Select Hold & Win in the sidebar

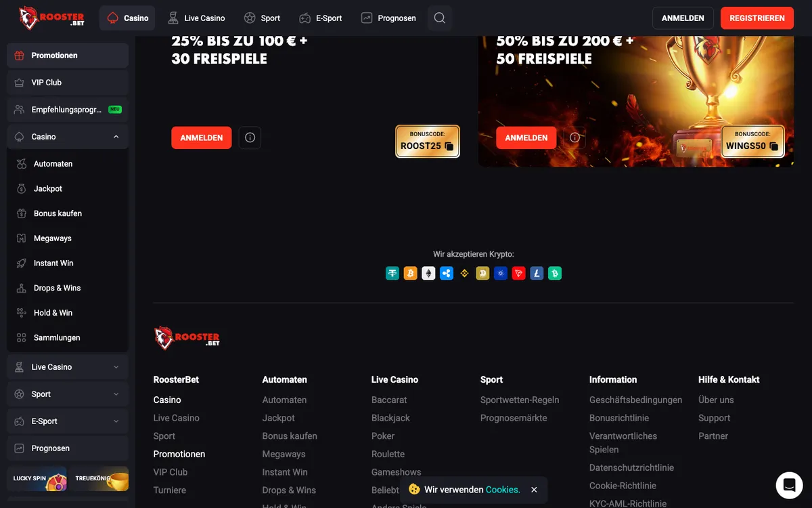pos(68,313)
